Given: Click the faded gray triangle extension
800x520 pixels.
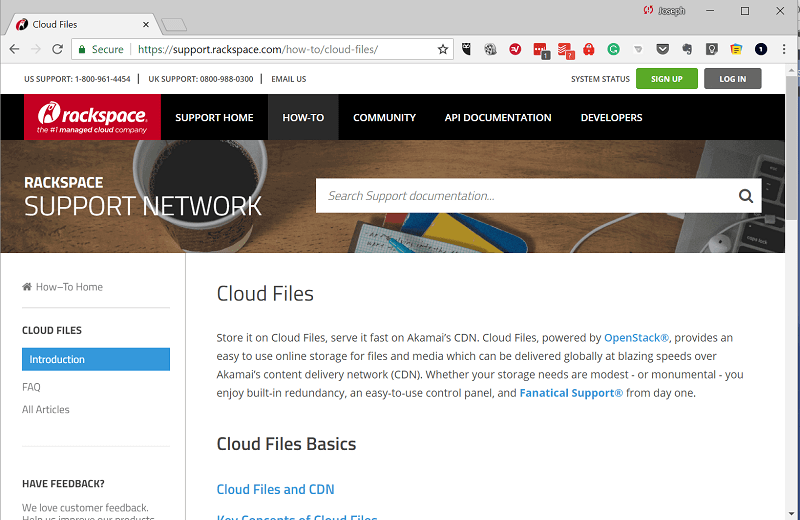Looking at the screenshot, I should point(638,49).
